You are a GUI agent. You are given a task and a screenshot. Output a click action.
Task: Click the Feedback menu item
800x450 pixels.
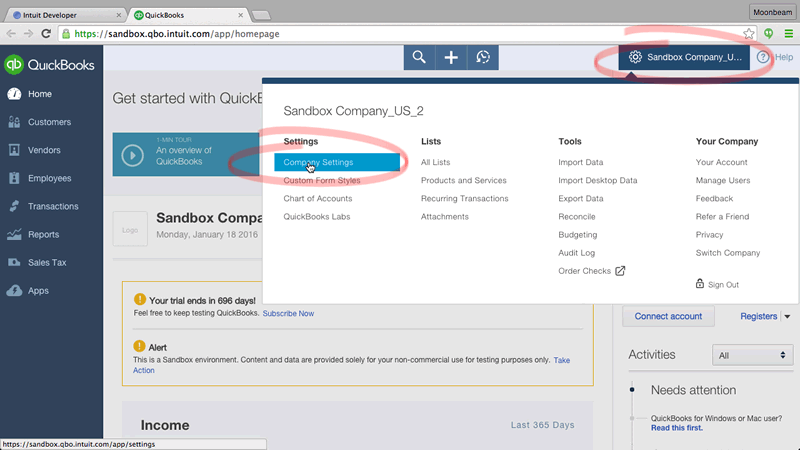coord(714,198)
